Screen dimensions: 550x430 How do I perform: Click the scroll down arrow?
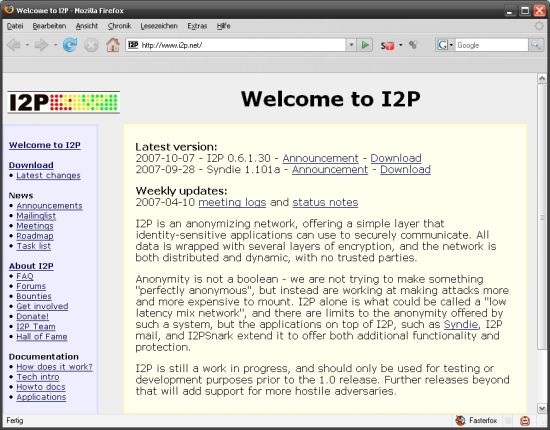click(542, 408)
